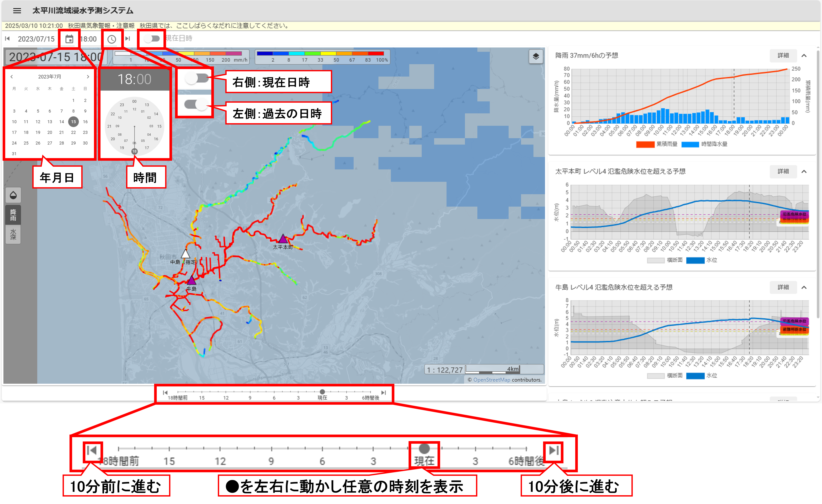
Task: Step forward with top toolbar skip-next icon
Action: [x=127, y=39]
